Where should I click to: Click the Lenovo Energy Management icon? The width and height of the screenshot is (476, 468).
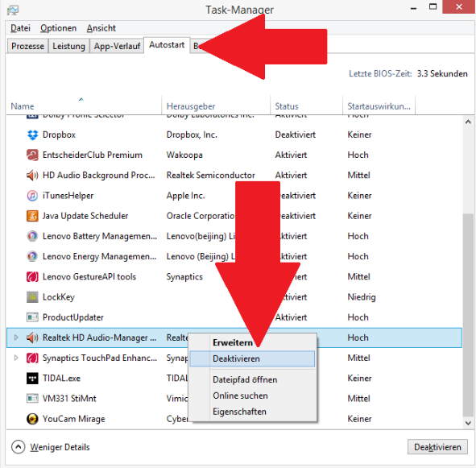coord(32,257)
